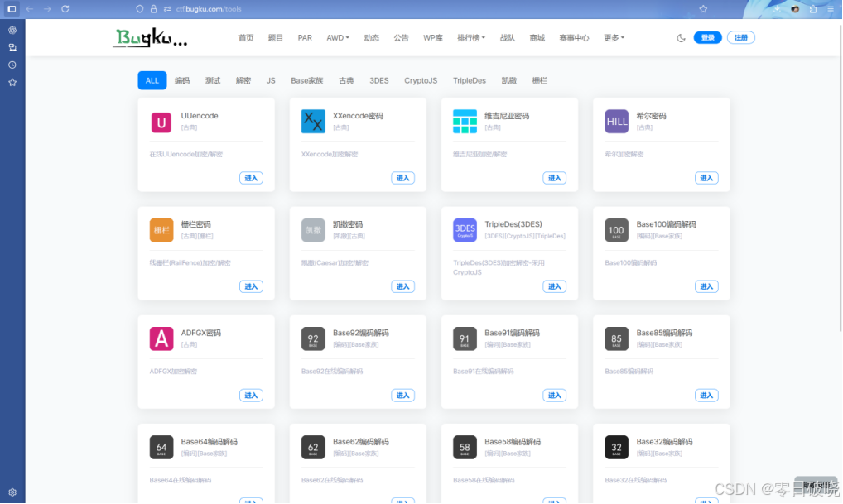Click 进入 on the Base91 card
Image resolution: width=843 pixels, height=504 pixels.
554,395
